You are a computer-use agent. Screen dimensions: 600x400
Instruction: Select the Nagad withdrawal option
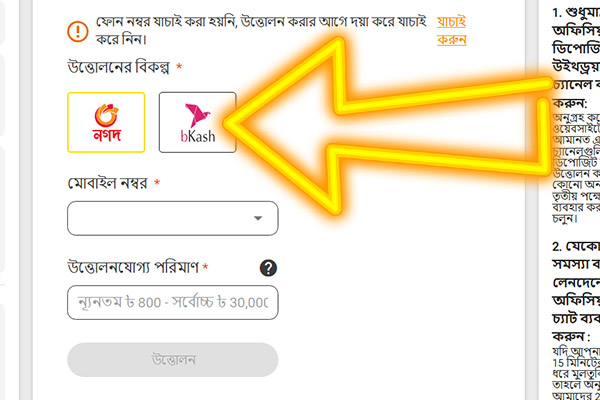click(x=106, y=122)
